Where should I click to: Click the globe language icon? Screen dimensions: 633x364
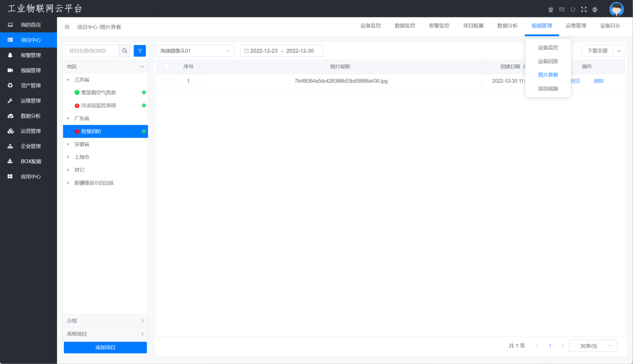point(595,9)
